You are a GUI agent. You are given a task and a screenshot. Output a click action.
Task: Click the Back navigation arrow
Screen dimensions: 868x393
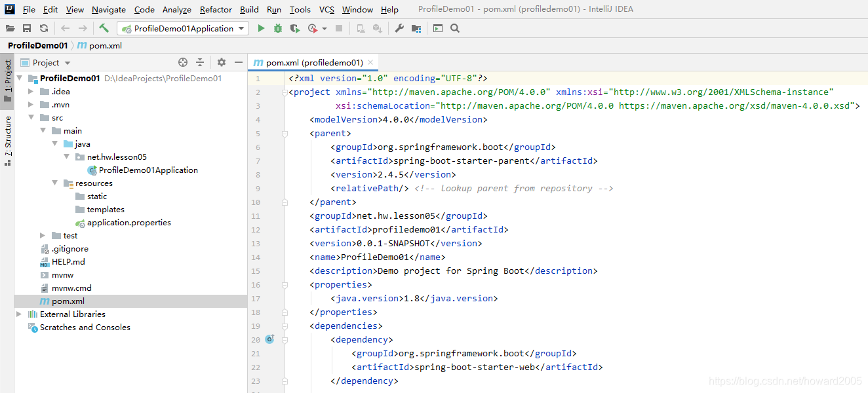pos(65,28)
